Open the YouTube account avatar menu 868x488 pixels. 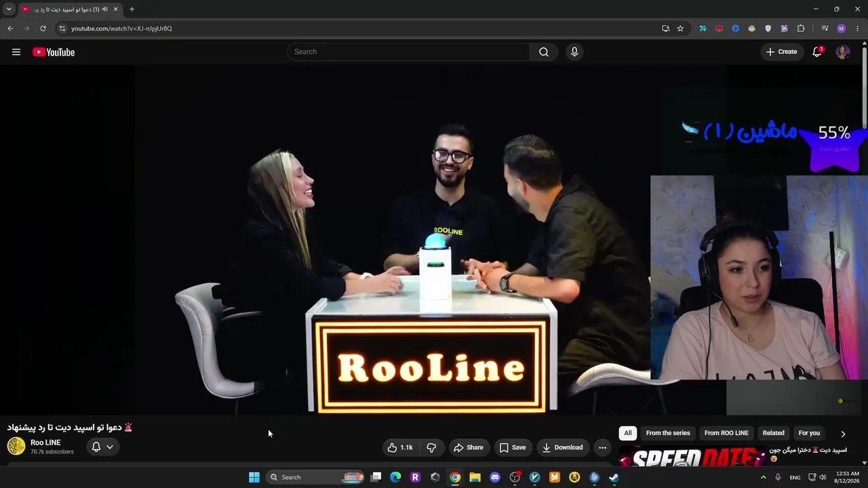(843, 52)
